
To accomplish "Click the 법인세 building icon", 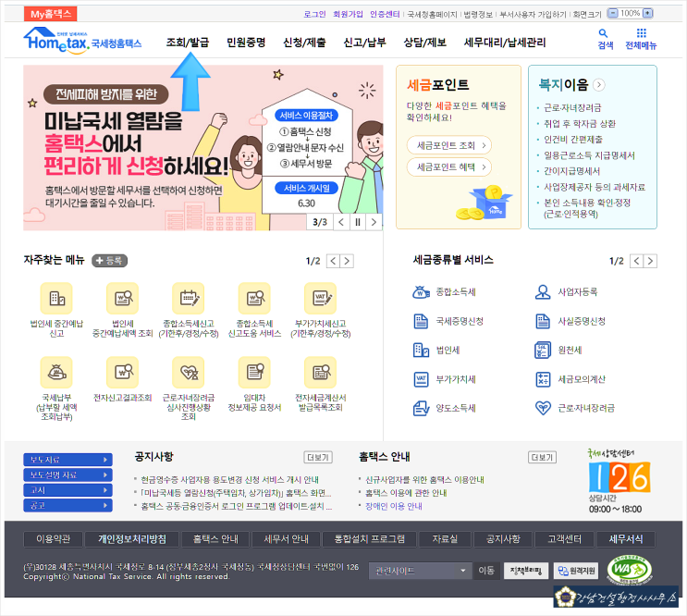I will [x=421, y=350].
